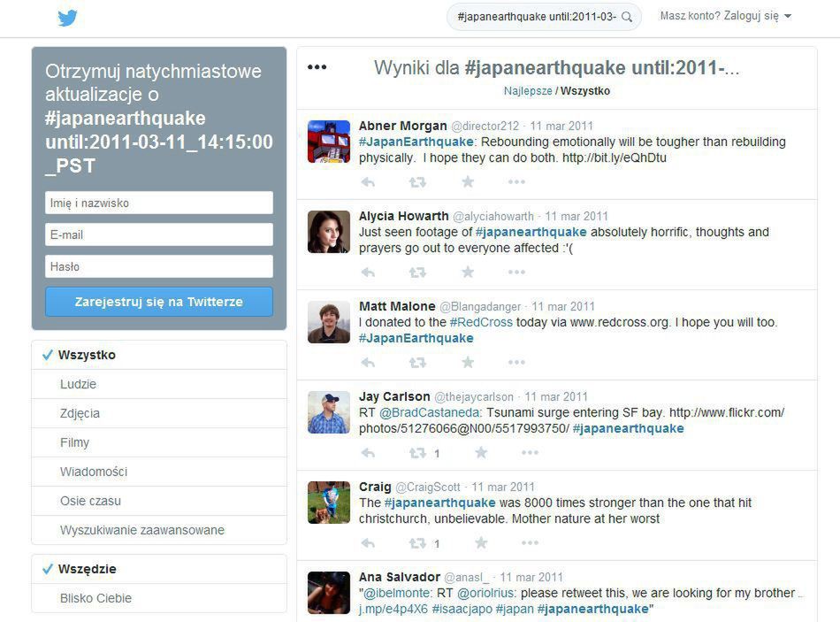
Task: Expand the Zaloguj się login dropdown
Action: 726,16
